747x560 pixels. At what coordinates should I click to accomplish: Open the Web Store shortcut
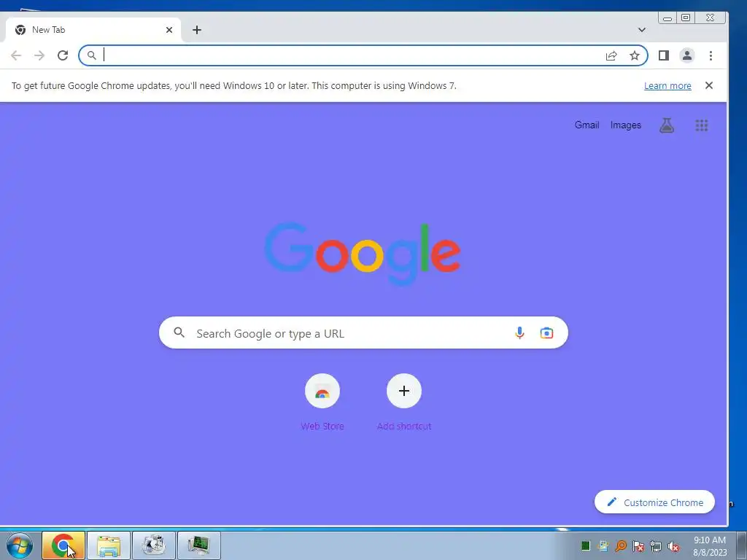click(322, 402)
